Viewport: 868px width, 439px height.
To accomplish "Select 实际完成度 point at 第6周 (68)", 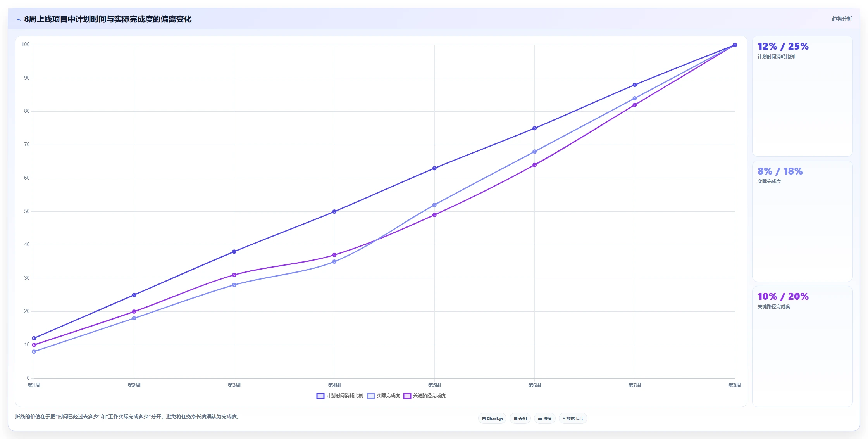I will pyautogui.click(x=534, y=152).
